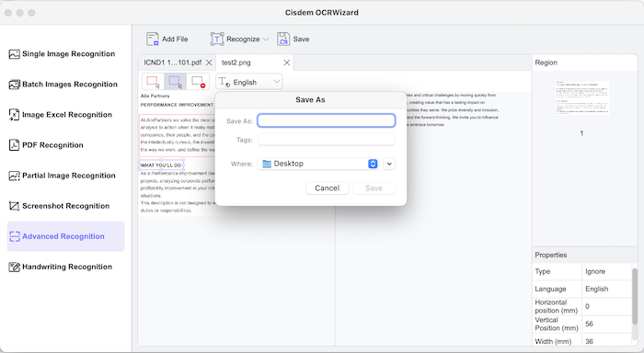Click the Tags input field
644x353 pixels.
click(x=326, y=140)
